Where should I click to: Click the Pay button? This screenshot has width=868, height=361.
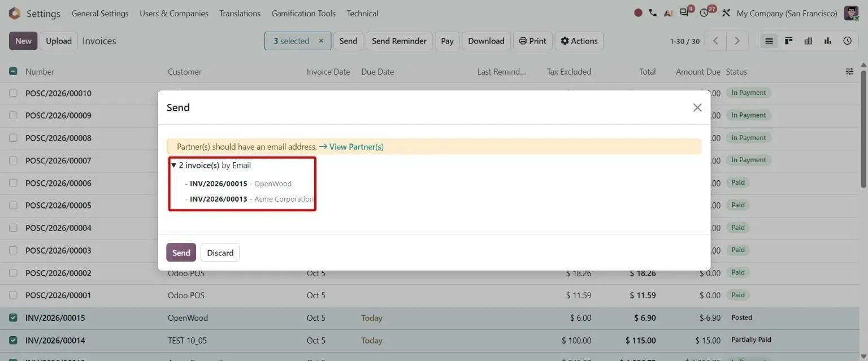coord(447,41)
